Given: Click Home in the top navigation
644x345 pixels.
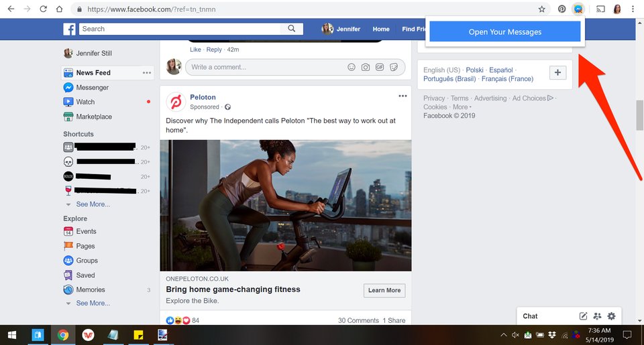Looking at the screenshot, I should [381, 29].
